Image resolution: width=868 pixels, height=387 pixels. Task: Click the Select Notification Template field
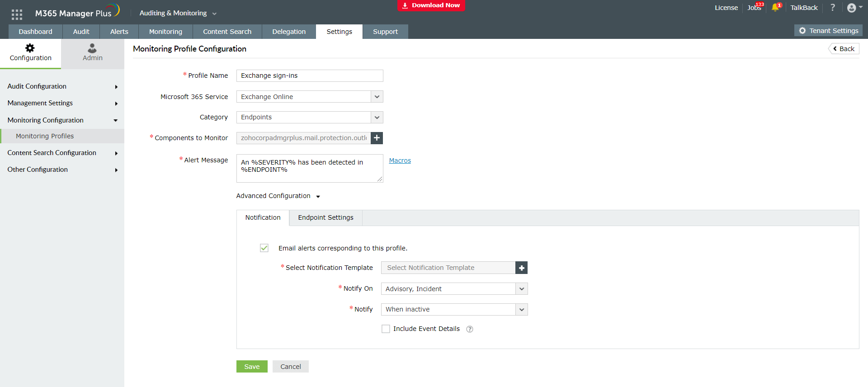pyautogui.click(x=448, y=268)
